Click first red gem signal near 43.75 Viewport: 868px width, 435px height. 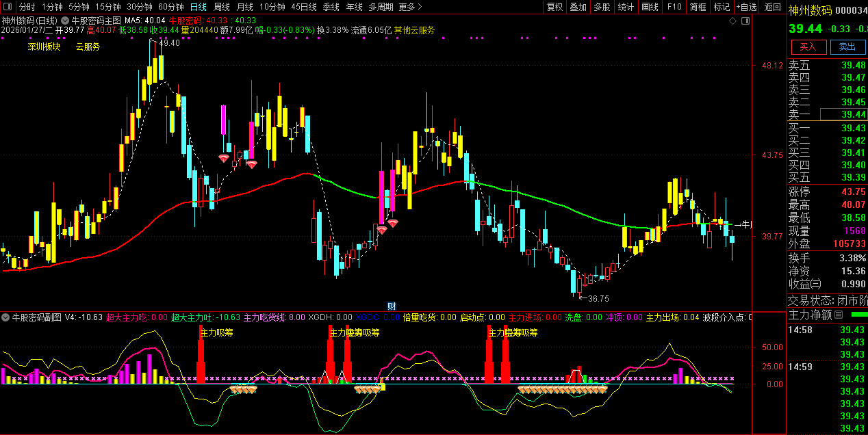point(224,158)
